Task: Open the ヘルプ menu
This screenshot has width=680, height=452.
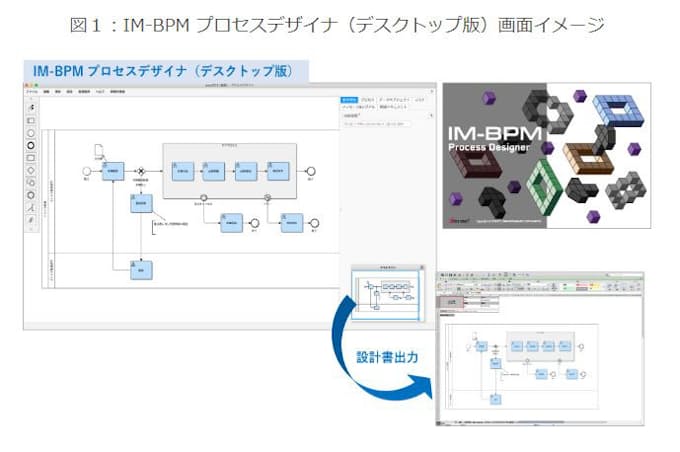Action: [x=98, y=92]
